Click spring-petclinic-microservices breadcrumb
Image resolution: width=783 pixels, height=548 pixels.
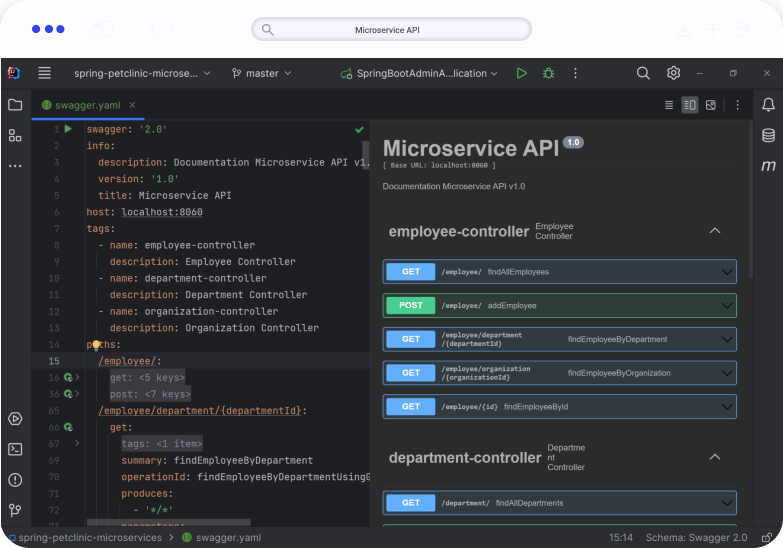90,538
